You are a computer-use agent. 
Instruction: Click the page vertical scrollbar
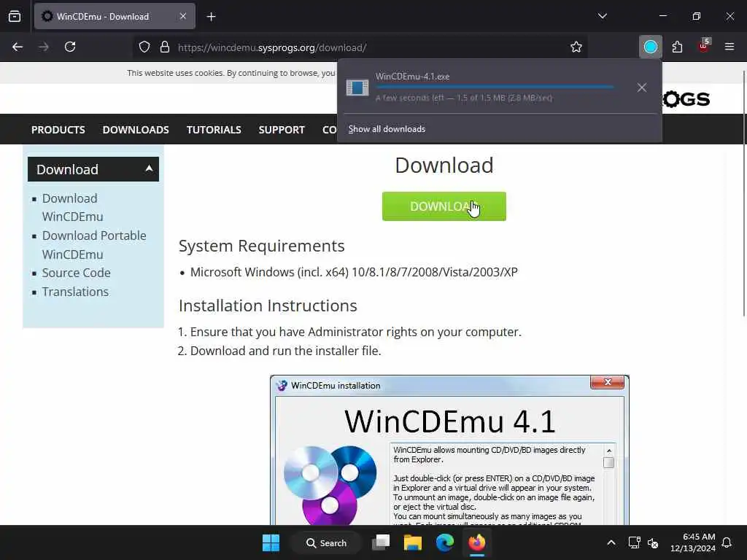point(743,192)
